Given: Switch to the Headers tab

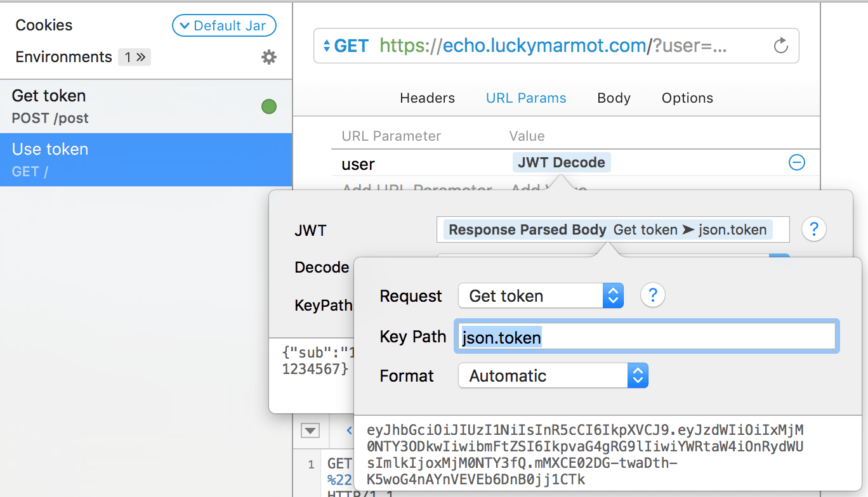Looking at the screenshot, I should 427,98.
